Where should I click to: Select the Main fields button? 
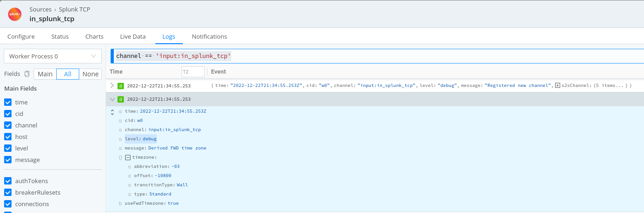tap(45, 74)
